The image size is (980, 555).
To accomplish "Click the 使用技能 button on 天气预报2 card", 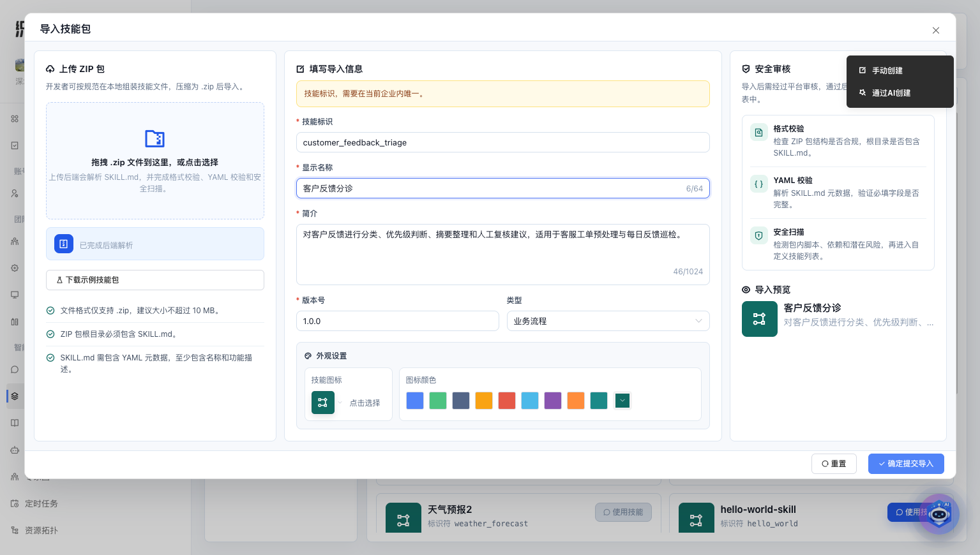I will (624, 512).
